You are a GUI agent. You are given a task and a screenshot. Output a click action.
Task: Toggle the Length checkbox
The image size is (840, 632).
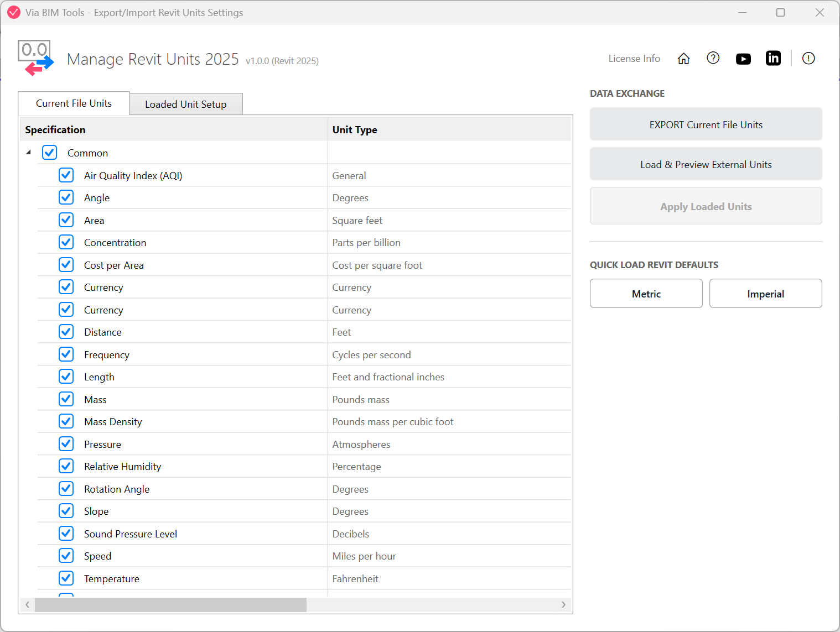[66, 377]
